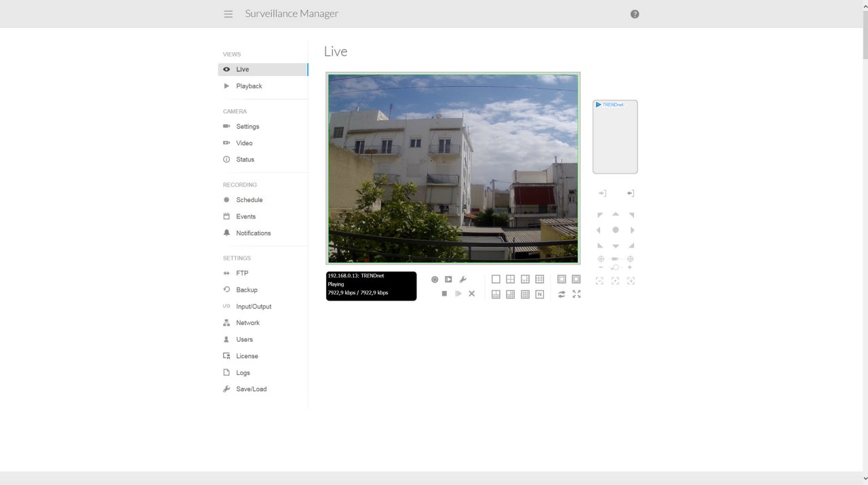Select the 3x3 grid layout icon
Screen dimensions: 868x485
[x=540, y=279]
